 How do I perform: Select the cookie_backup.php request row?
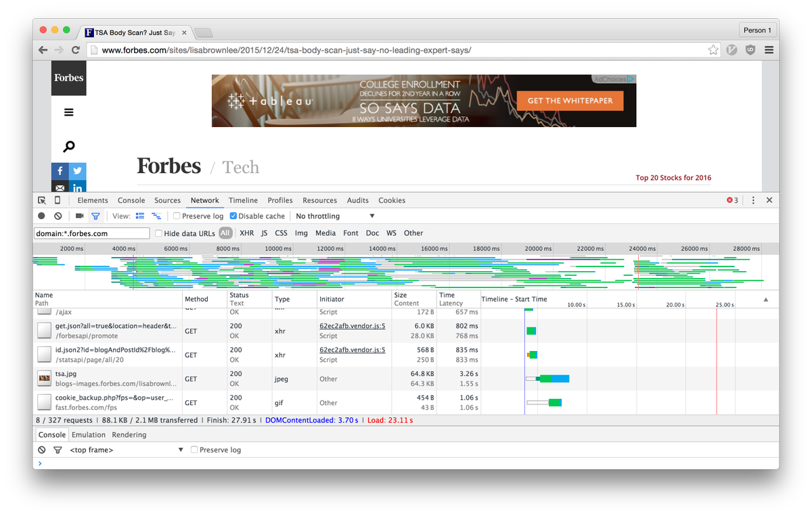point(406,402)
